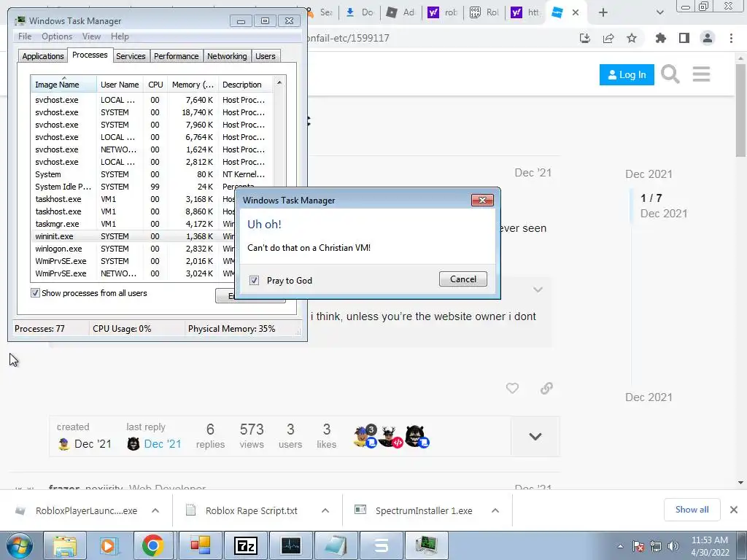
Task: Expand the topic summary chevron
Action: click(x=535, y=436)
